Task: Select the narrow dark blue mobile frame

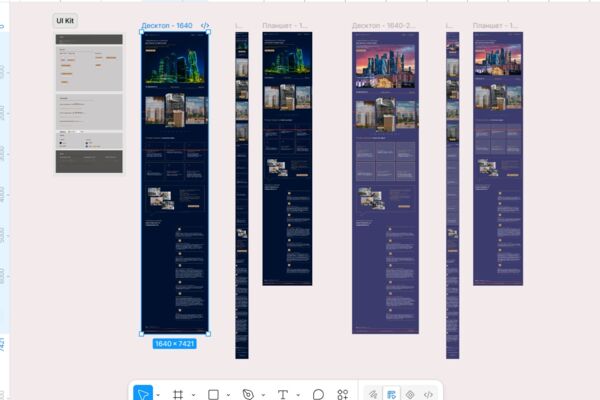Action: pos(242,195)
